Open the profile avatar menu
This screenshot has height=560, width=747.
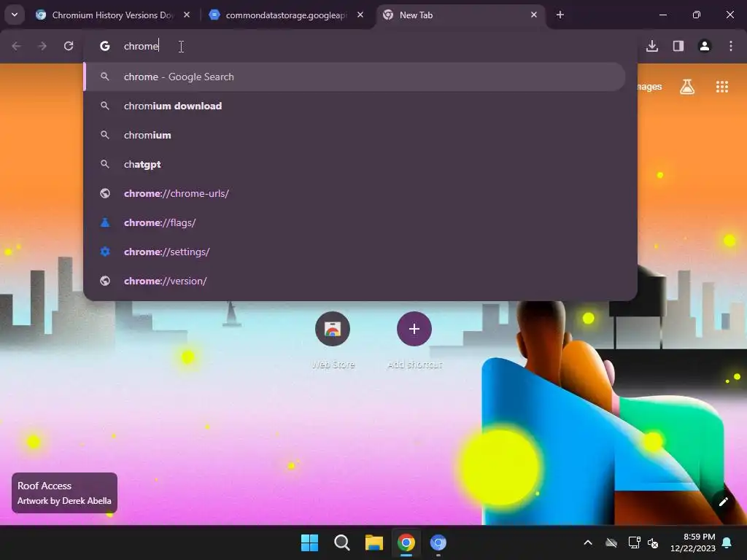(705, 46)
